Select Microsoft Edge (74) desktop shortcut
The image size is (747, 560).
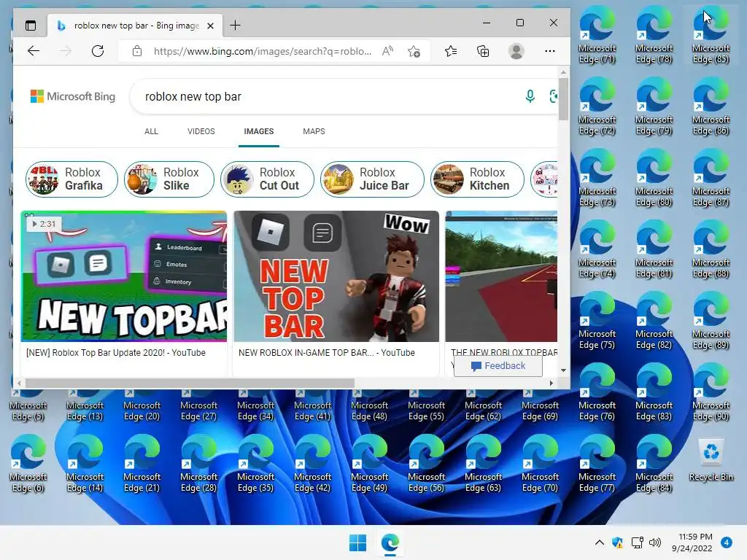597,249
